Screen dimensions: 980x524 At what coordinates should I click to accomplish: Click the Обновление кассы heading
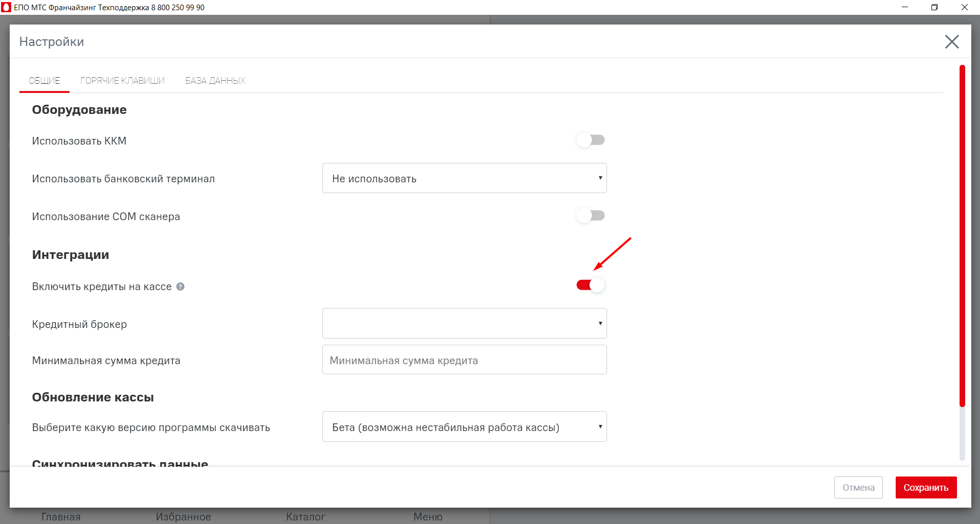tap(93, 397)
